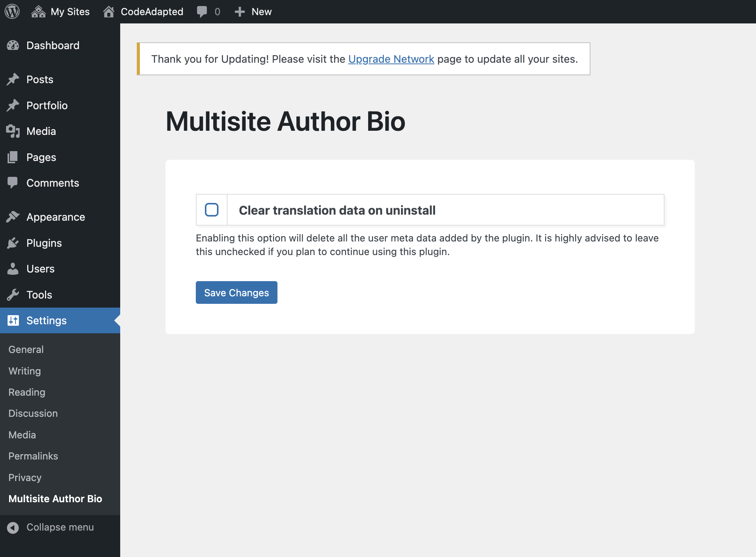Click the Portfolio pushpin icon

click(x=13, y=105)
